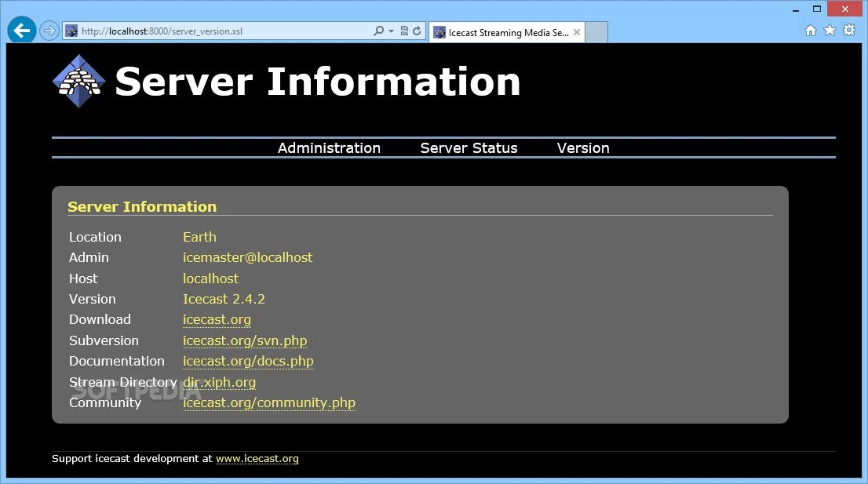Click the browser forward arrow button

coord(49,31)
